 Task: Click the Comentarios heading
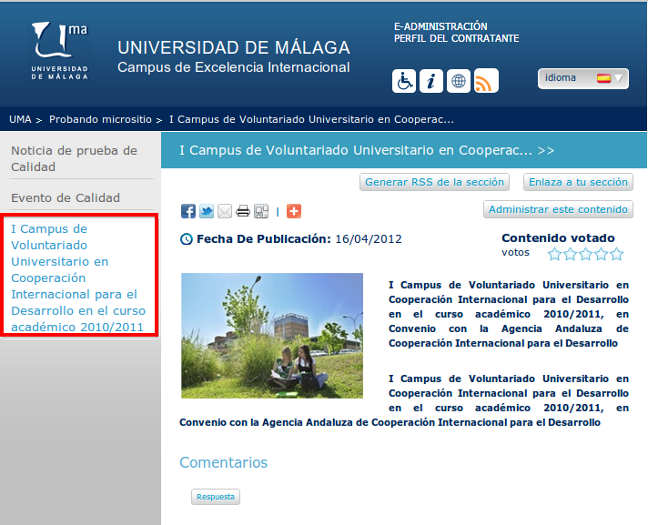click(x=224, y=463)
